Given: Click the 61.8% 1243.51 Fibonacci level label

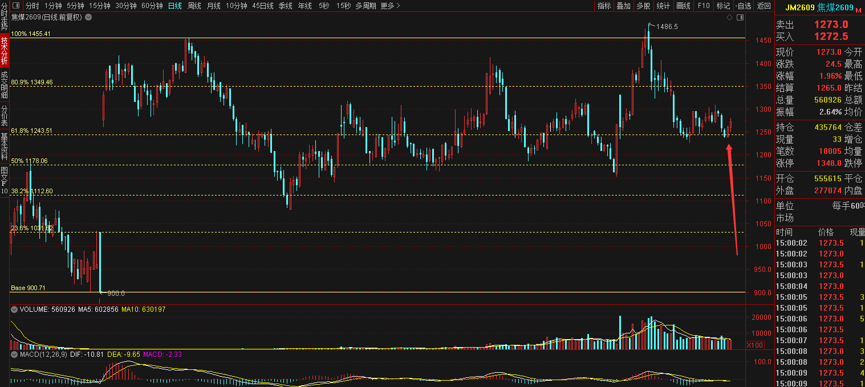Looking at the screenshot, I should (32, 131).
